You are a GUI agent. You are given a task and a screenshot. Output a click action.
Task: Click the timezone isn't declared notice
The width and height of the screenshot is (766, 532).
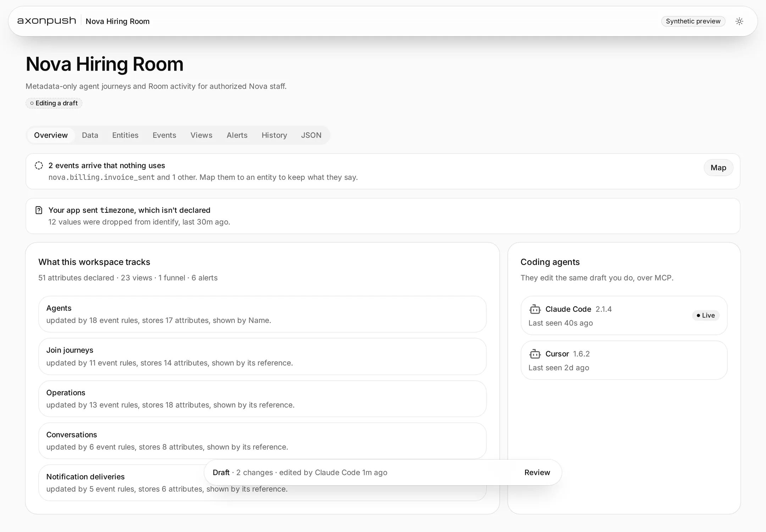click(383, 216)
